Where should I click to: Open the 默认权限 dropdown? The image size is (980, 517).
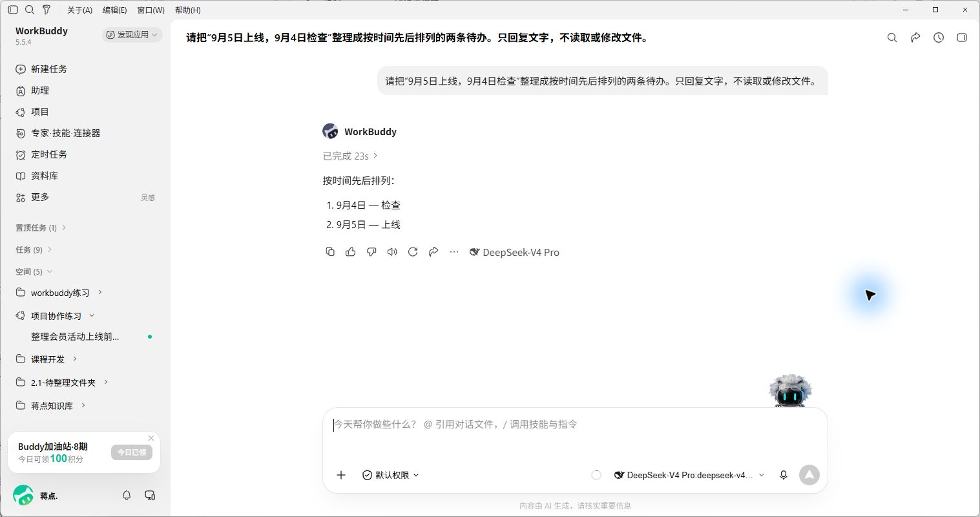tap(391, 475)
